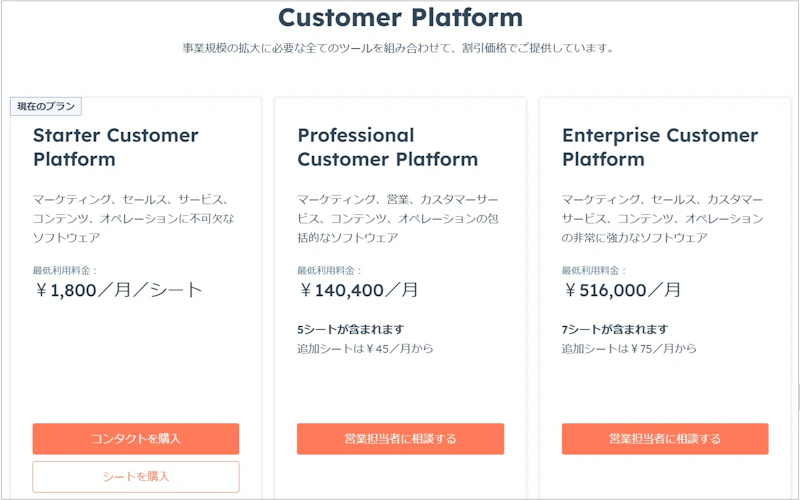The image size is (800, 500).
Task: Click 営業担当者に相談する under Enterprise plan
Action: point(665,439)
